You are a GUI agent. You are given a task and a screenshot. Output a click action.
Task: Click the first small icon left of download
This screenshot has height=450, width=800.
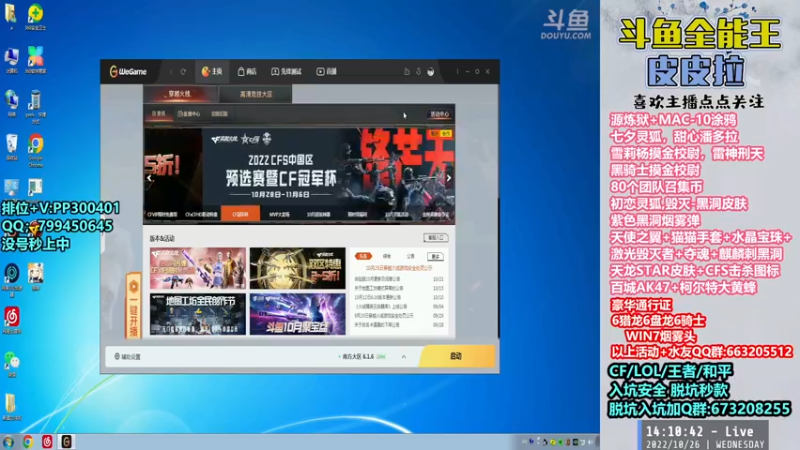(407, 72)
